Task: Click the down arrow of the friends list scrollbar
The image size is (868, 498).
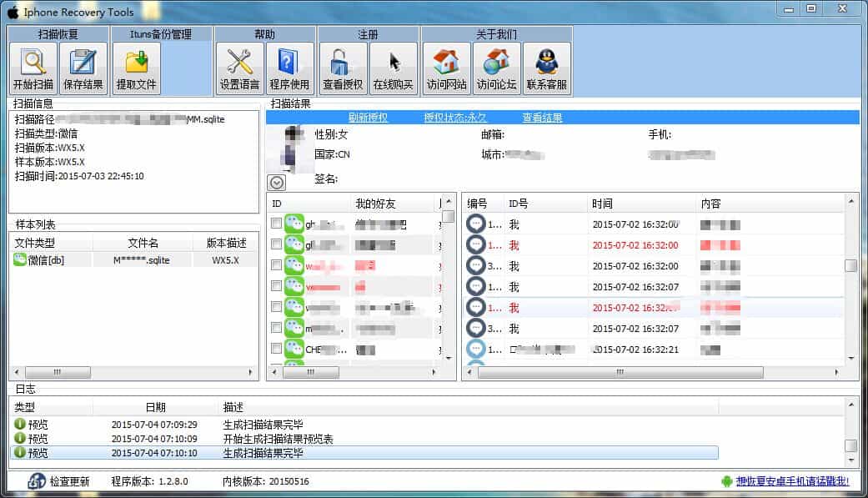Action: pos(449,359)
